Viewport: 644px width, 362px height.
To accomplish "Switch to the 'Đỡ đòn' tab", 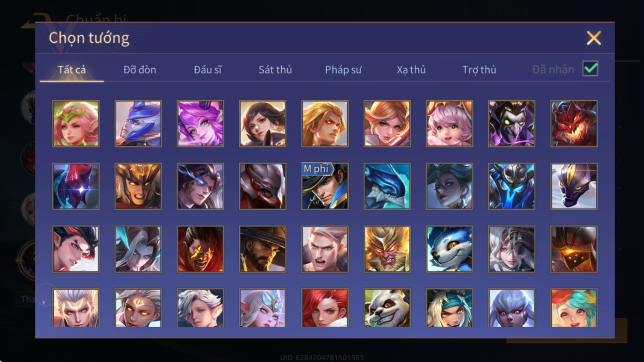I will pyautogui.click(x=140, y=70).
